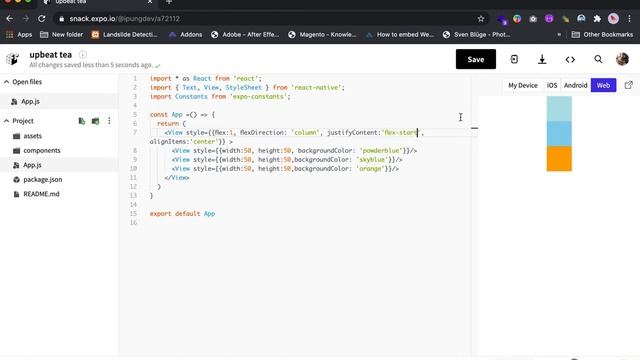Click the new folder icon in Project
The width and height of the screenshot is (640, 360).
pyautogui.click(x=96, y=121)
